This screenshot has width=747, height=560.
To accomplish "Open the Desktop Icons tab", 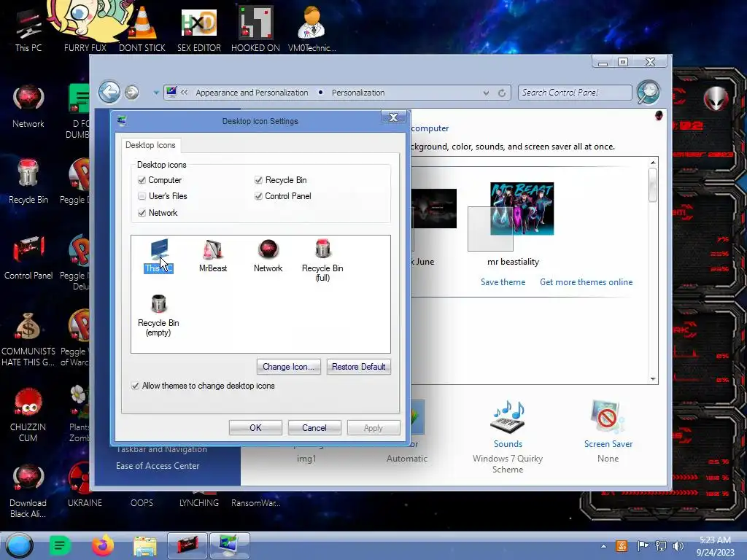I will [150, 145].
